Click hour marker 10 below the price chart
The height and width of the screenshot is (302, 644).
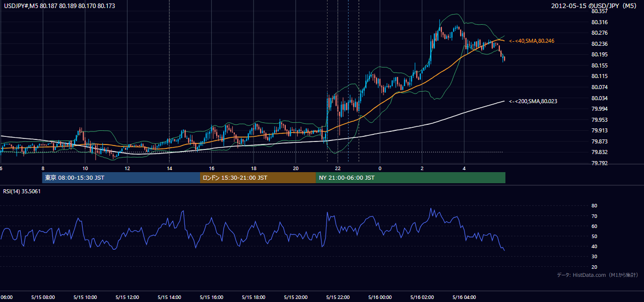pos(85,169)
